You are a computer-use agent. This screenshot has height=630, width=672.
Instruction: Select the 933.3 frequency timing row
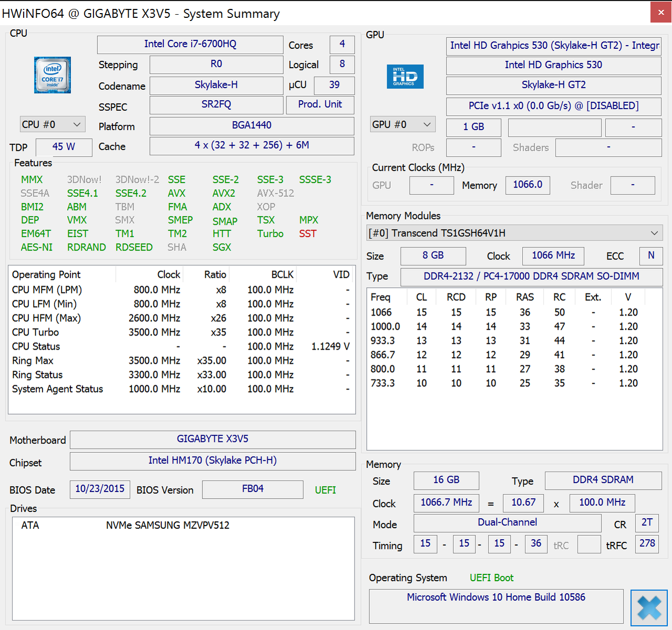tap(514, 341)
